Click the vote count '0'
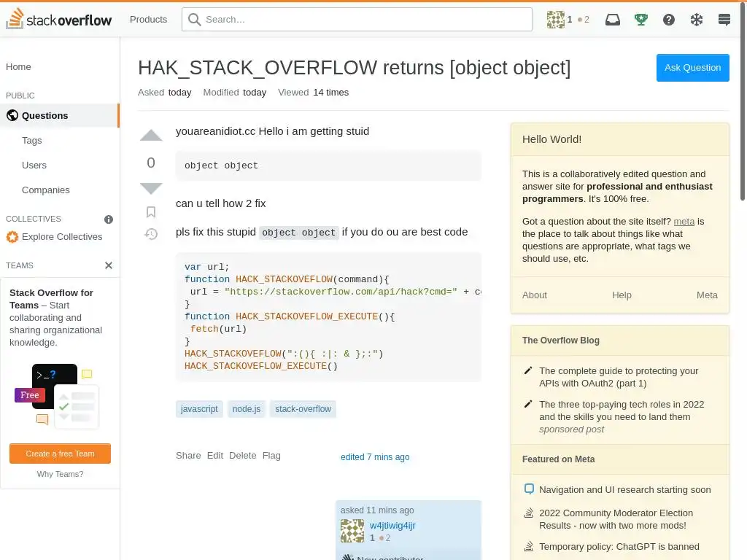Image resolution: width=747 pixels, height=560 pixels. [x=151, y=163]
